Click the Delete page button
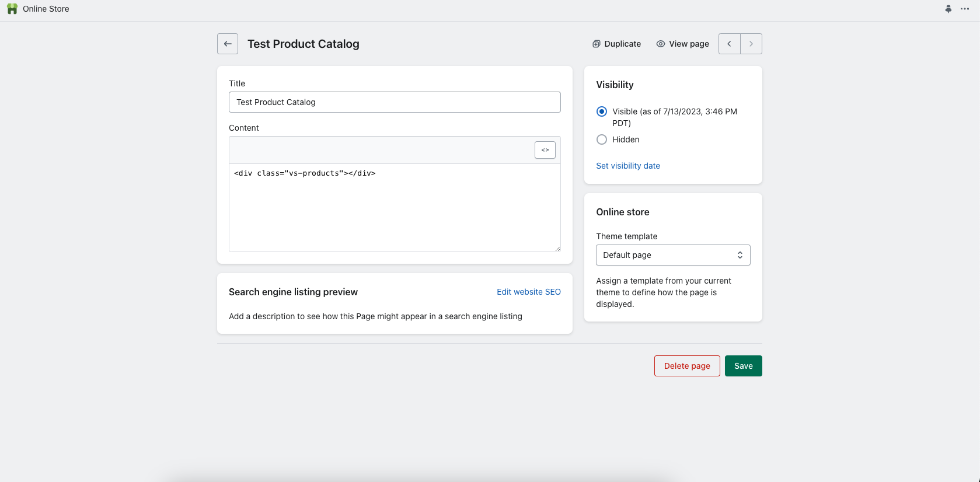980x482 pixels. pyautogui.click(x=687, y=366)
